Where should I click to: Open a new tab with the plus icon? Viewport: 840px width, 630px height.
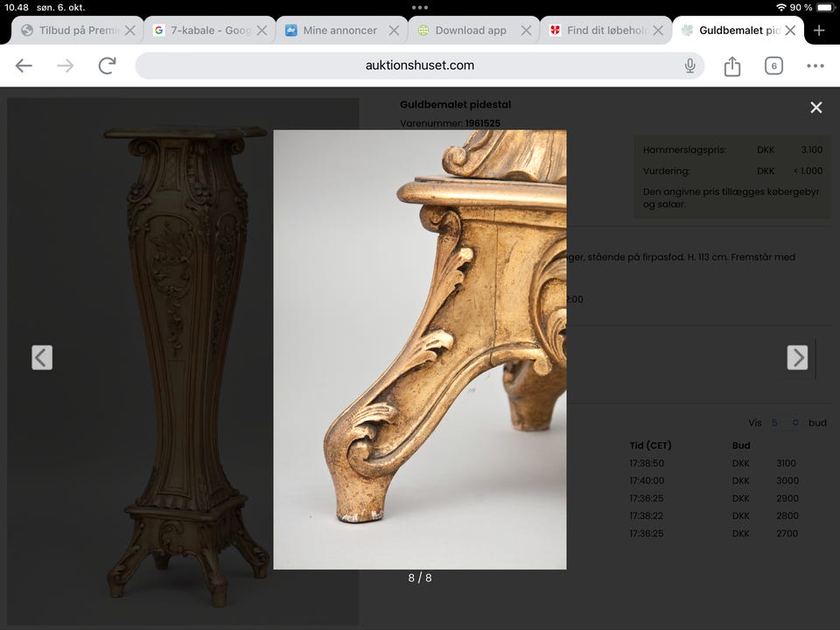pyautogui.click(x=821, y=30)
